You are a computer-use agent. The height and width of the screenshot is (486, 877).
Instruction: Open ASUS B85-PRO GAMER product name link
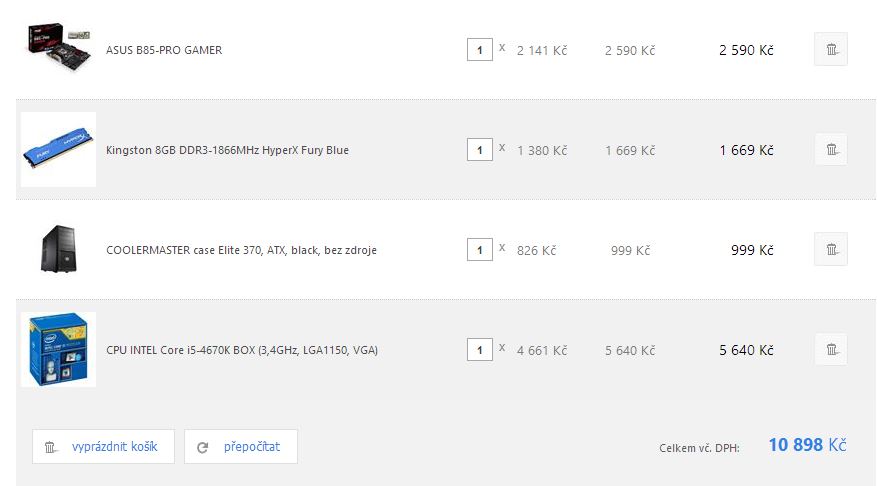pos(164,50)
